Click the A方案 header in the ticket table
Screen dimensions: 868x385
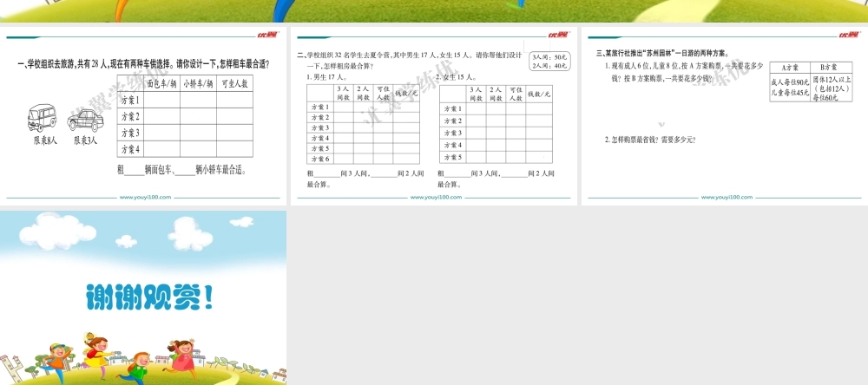(790, 67)
